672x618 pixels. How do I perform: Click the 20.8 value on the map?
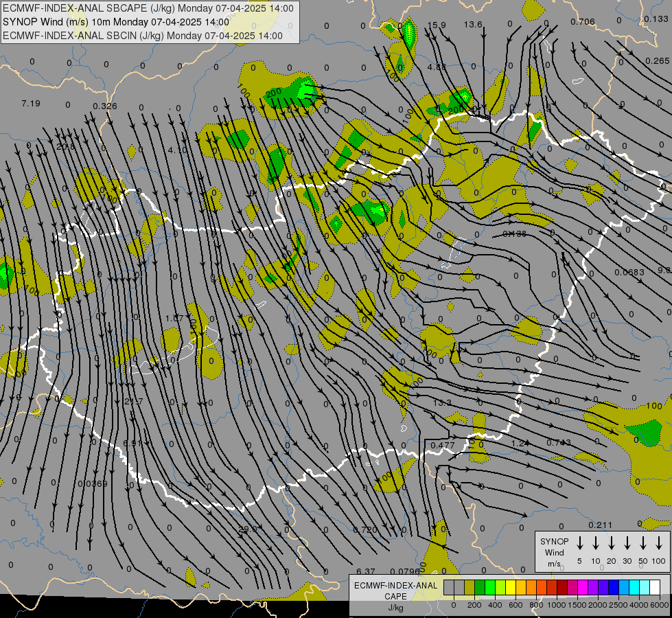click(66, 147)
